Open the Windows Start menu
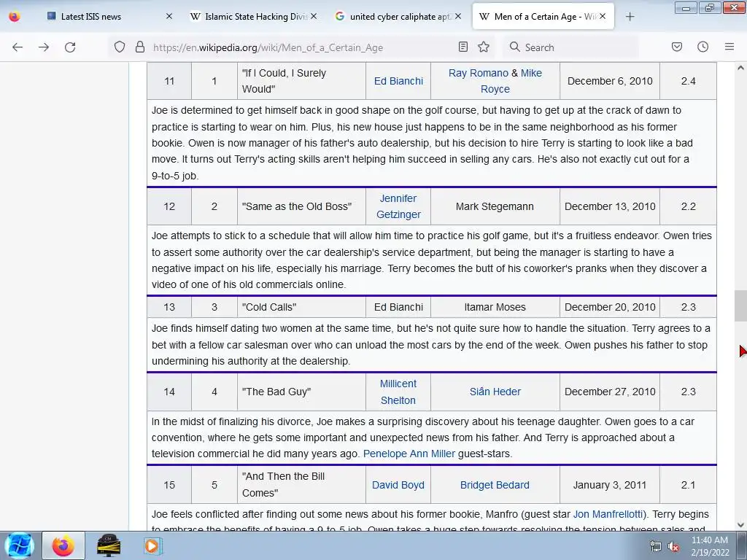 click(19, 545)
